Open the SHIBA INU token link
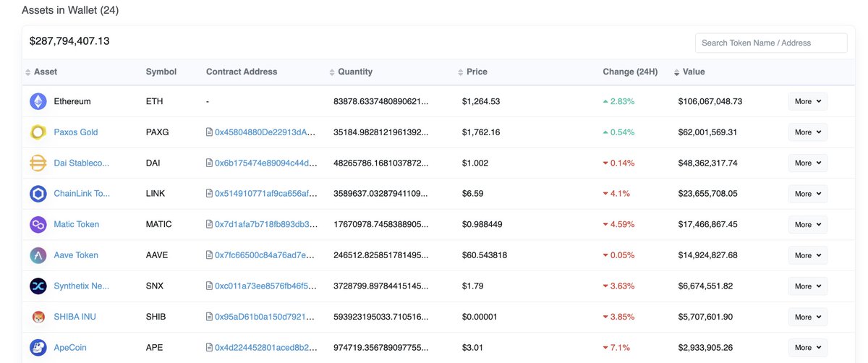This screenshot has height=363, width=868. [x=75, y=317]
